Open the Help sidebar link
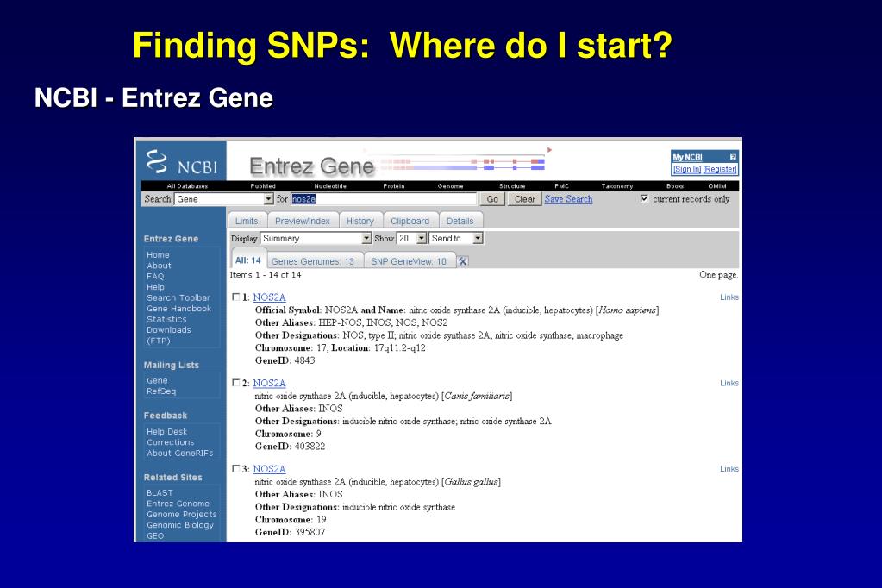882x588 pixels. pyautogui.click(x=155, y=287)
